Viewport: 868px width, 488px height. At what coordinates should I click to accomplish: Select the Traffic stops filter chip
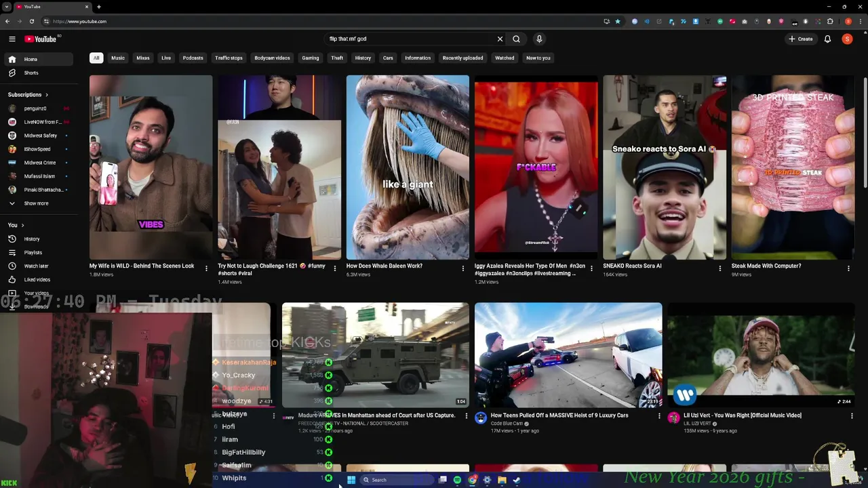pos(229,58)
